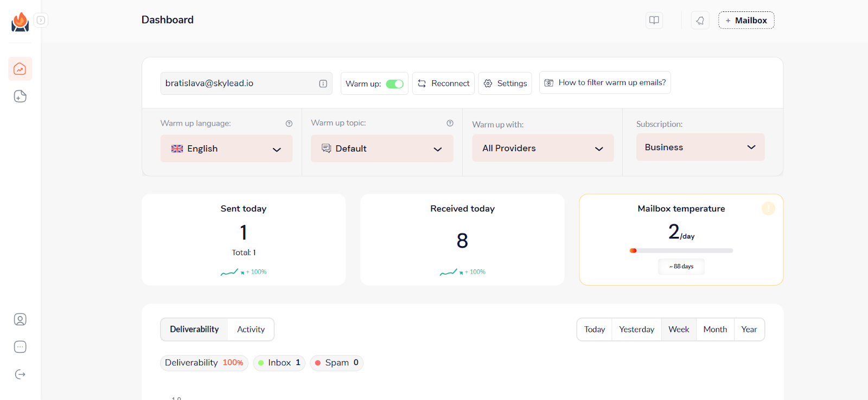Expand the Warm up topic dropdown

tap(382, 149)
